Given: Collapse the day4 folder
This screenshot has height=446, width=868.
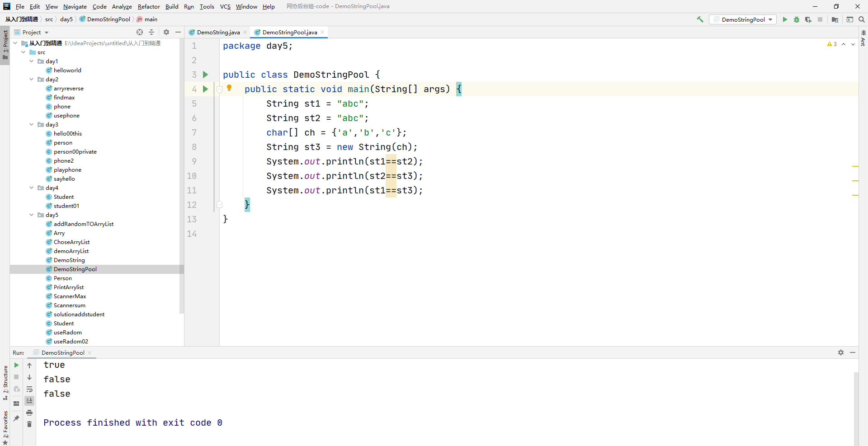Looking at the screenshot, I should [32, 188].
